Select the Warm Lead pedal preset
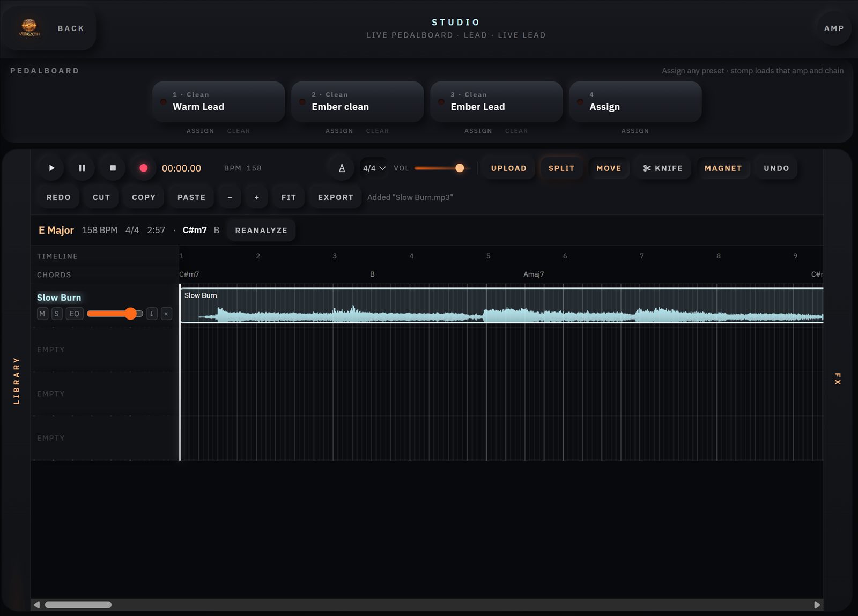 pos(218,101)
